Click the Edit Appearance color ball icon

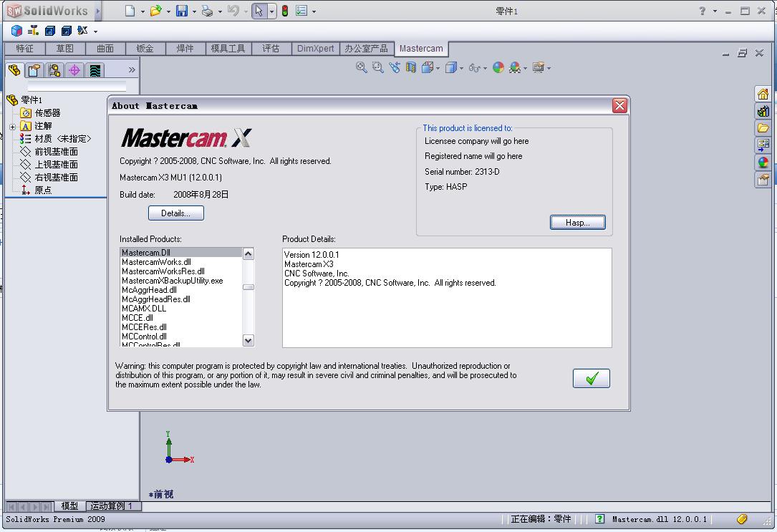pyautogui.click(x=498, y=67)
